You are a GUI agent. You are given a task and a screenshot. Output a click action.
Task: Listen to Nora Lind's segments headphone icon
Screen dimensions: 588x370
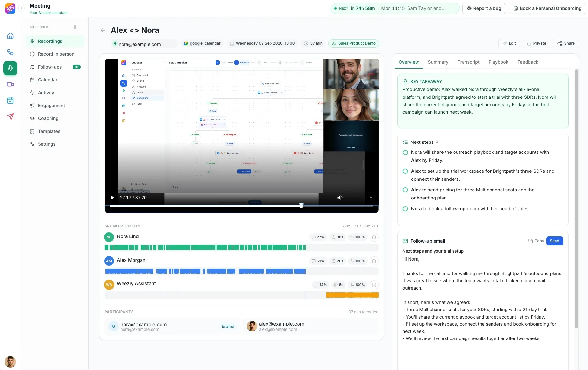pos(374,237)
